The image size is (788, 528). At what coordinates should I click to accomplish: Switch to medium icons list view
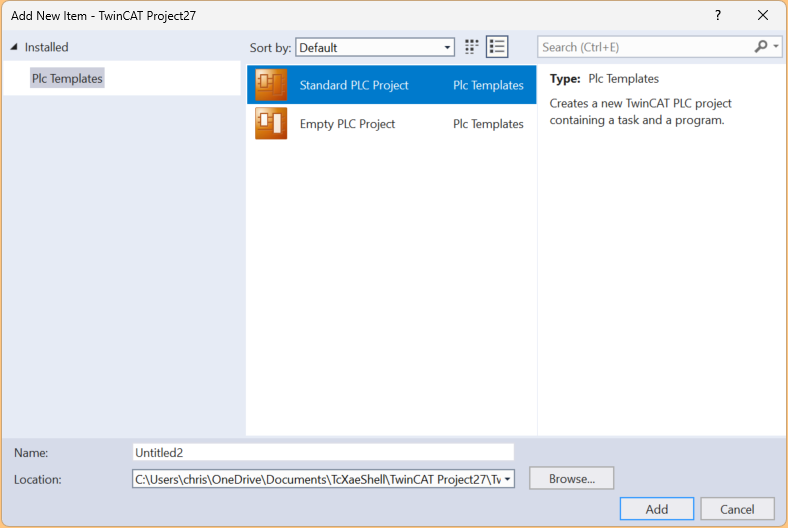[497, 47]
